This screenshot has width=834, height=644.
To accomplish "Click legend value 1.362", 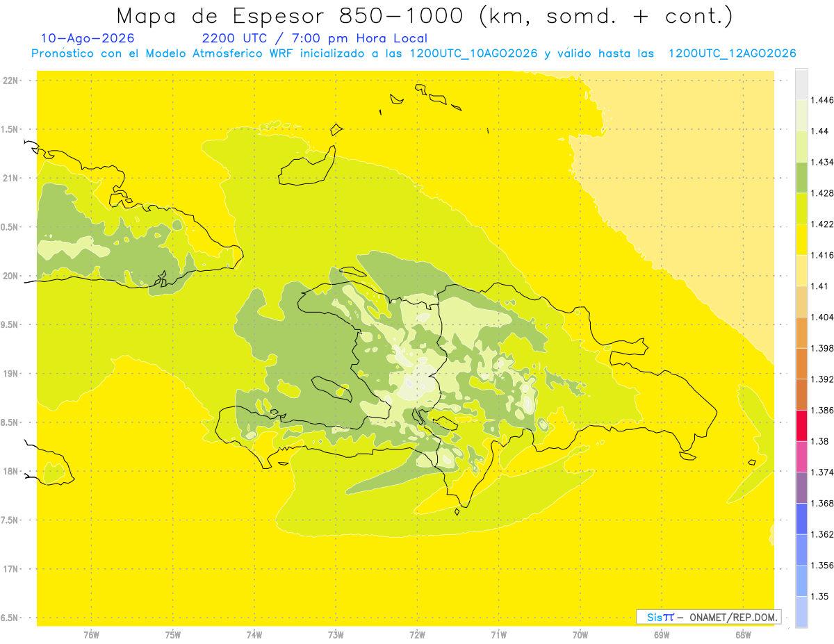I will pyautogui.click(x=821, y=534).
